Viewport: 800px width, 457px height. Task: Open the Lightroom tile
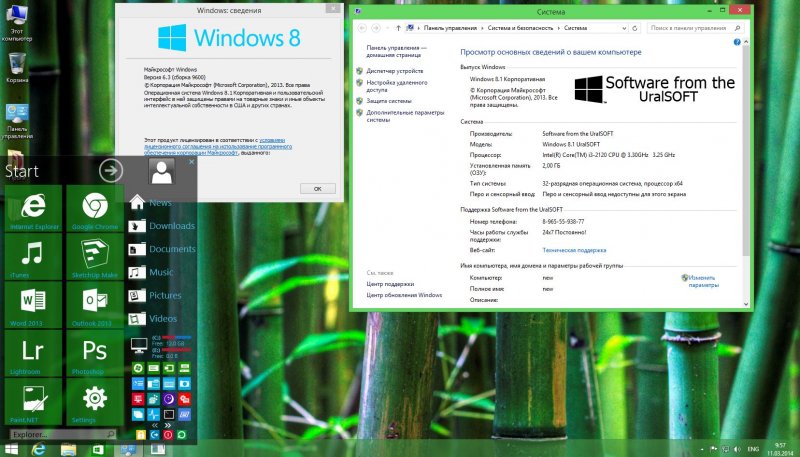34,353
